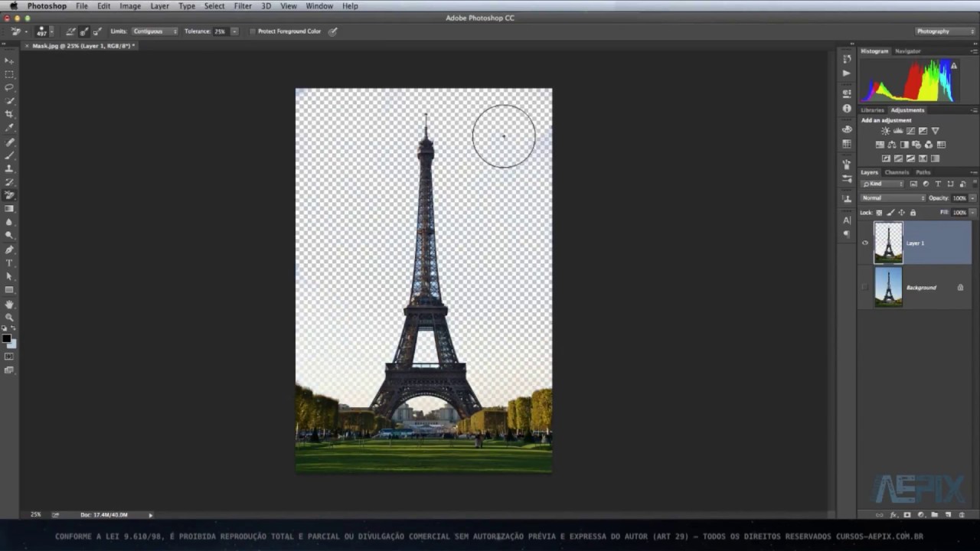
Task: Switch to the Navigator tab
Action: pos(907,51)
